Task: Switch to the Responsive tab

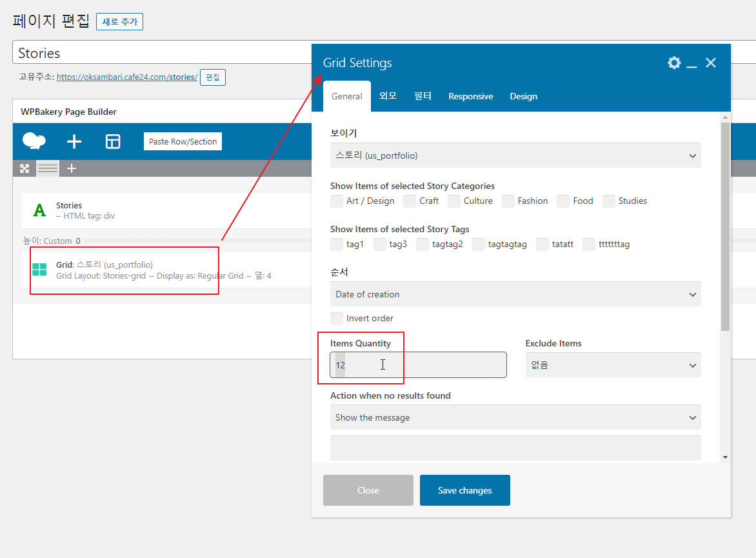Action: tap(471, 97)
